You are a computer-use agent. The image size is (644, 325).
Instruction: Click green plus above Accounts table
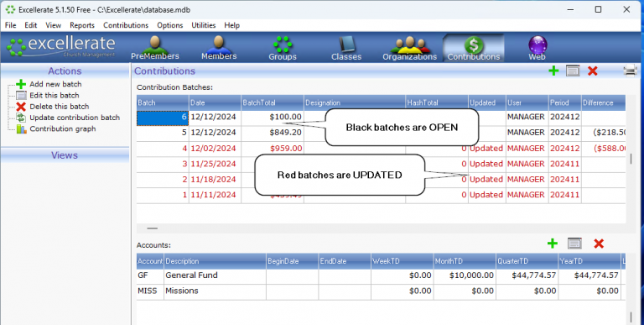(553, 244)
